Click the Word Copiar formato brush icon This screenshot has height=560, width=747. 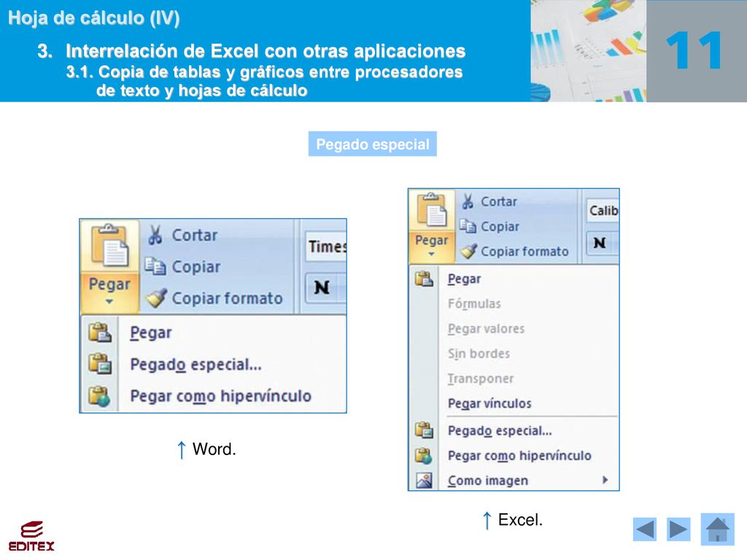[x=156, y=298]
